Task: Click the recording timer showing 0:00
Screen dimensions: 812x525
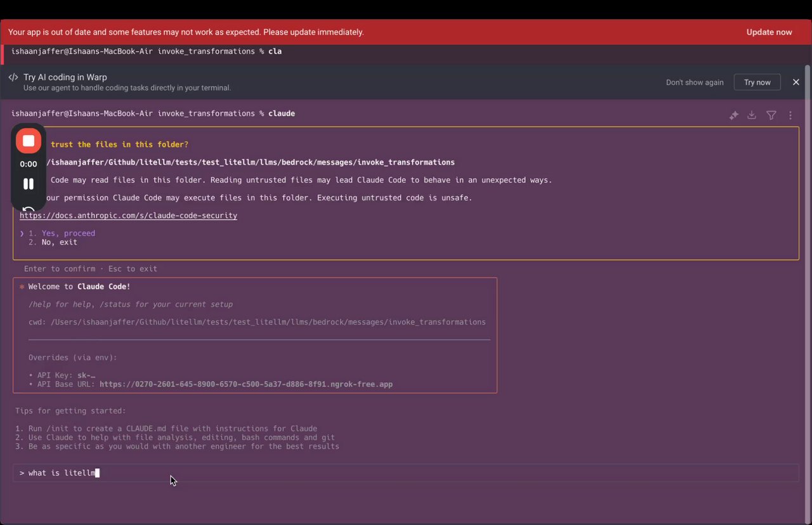Action: click(x=29, y=164)
